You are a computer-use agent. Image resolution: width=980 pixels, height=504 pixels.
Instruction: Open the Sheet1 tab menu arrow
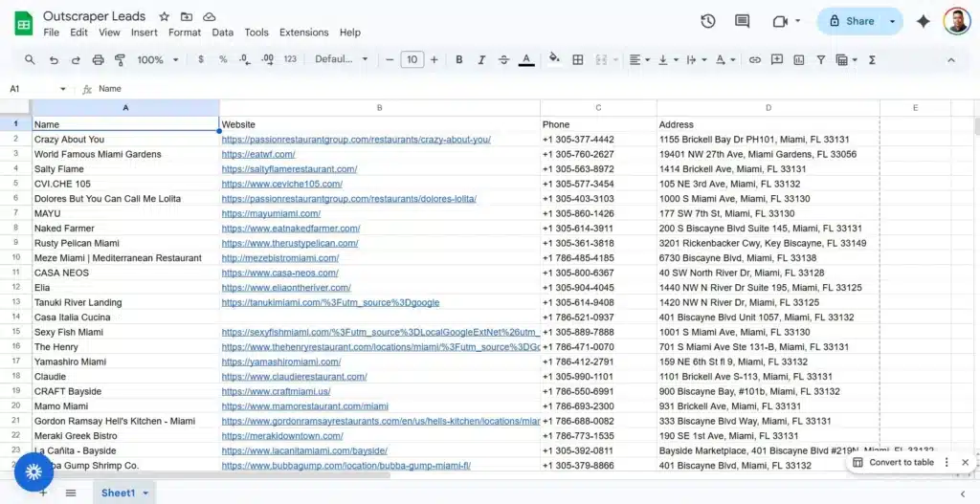pos(145,493)
